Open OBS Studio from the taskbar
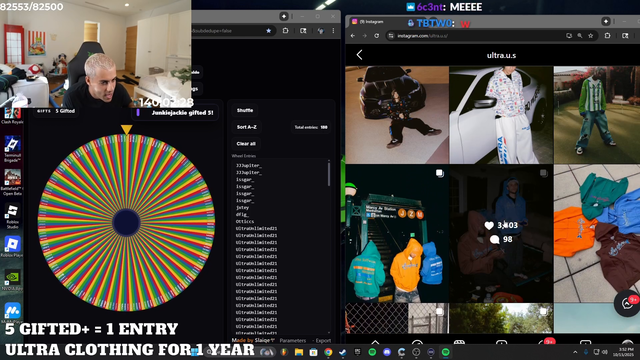Screen dimensions: 640x360 pyautogui.click(x=416, y=352)
